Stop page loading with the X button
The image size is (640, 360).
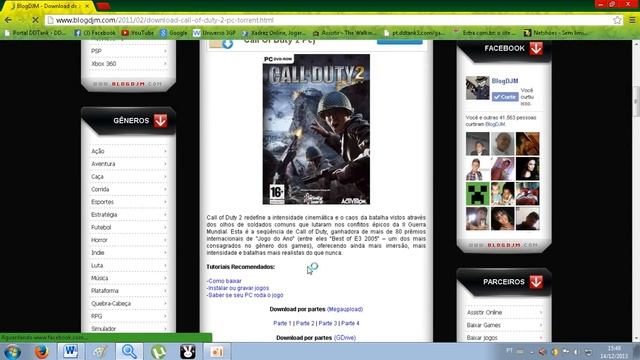pyautogui.click(x=35, y=20)
